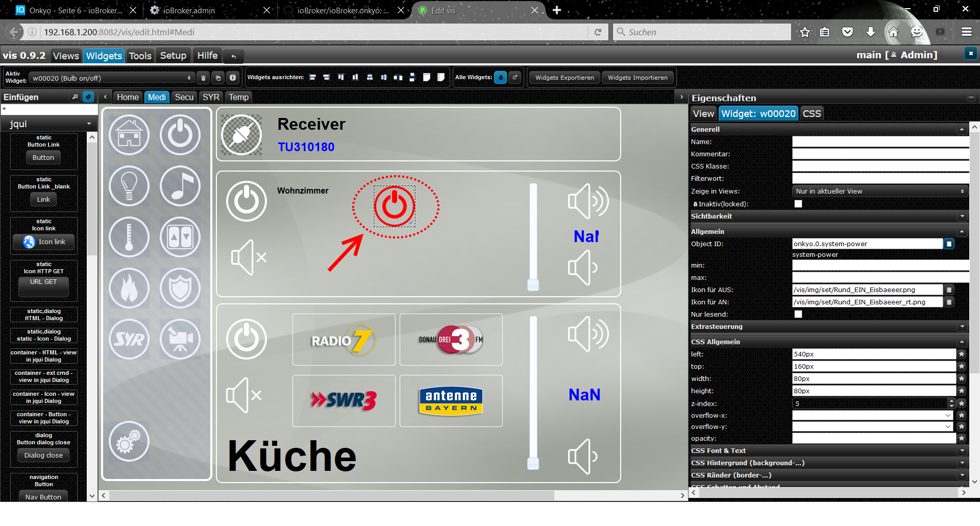Align widgets to the right edge

pyautogui.click(x=327, y=78)
